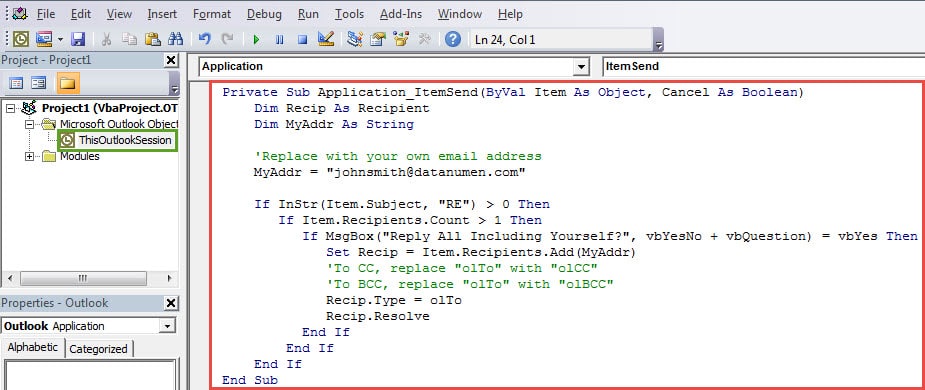Click the Toolbox hammer-wrench icon
Image resolution: width=925 pixels, height=390 pixels.
click(424, 40)
